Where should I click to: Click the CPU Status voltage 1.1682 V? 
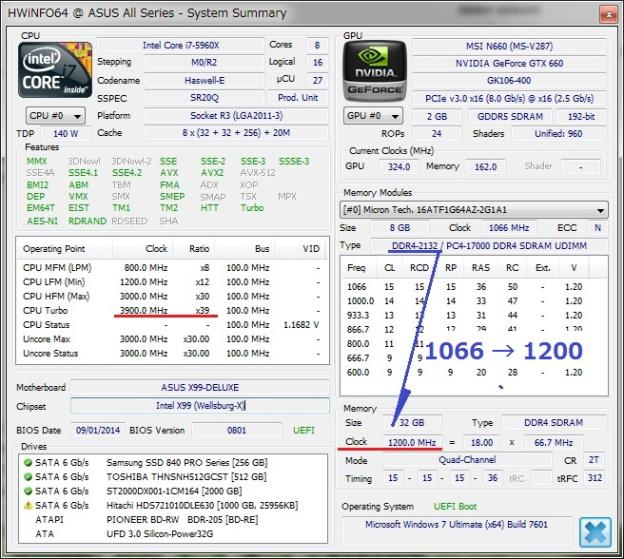tap(301, 325)
